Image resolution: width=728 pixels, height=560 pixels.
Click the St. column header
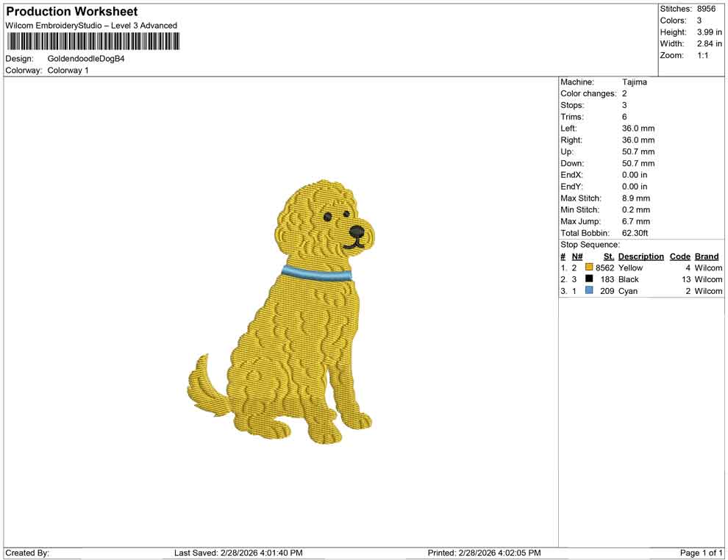tap(608, 256)
